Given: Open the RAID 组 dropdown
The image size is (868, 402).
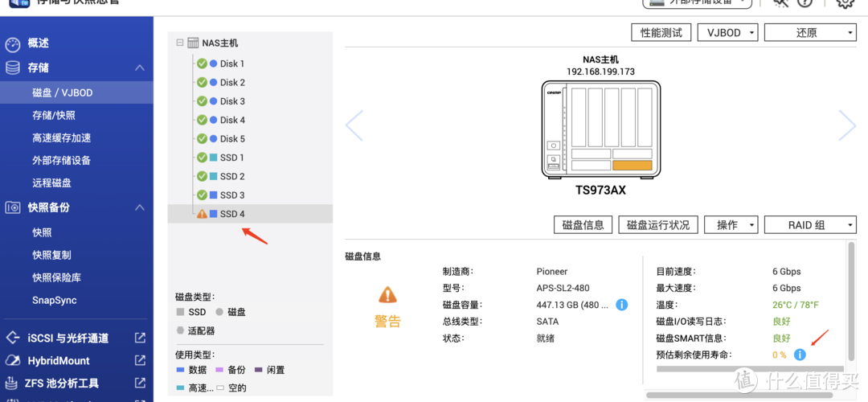Looking at the screenshot, I should [810, 225].
